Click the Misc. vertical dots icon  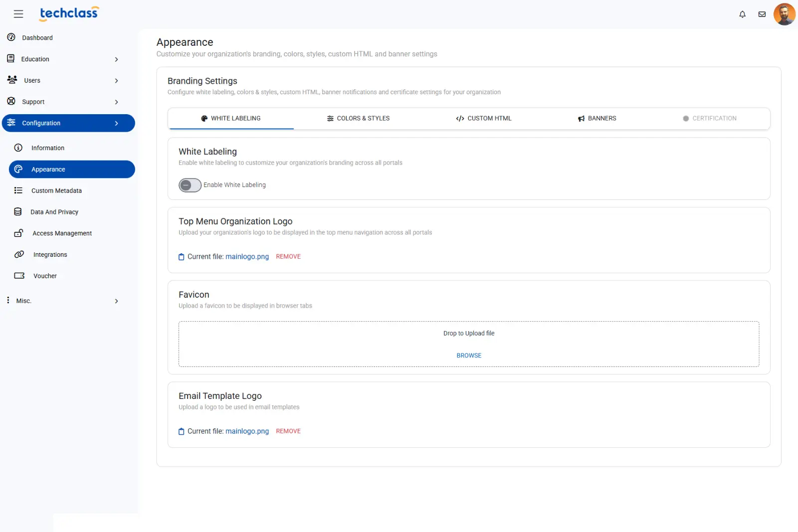(x=8, y=300)
